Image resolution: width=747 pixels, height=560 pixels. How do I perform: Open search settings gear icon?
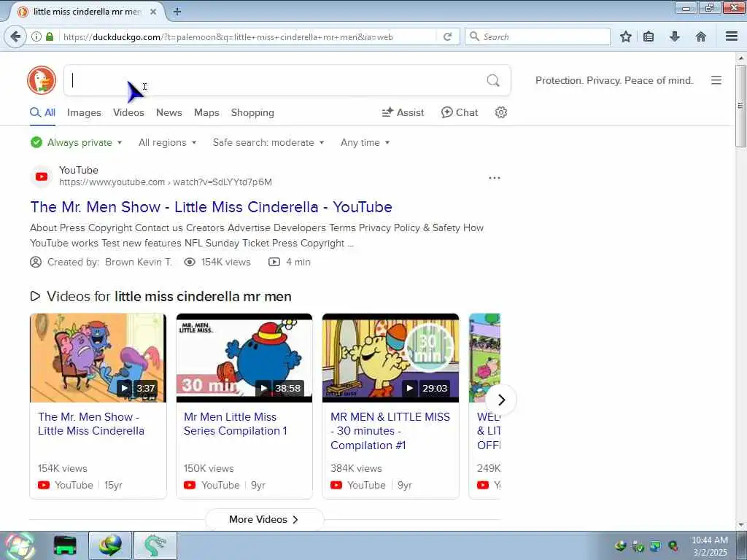(500, 112)
